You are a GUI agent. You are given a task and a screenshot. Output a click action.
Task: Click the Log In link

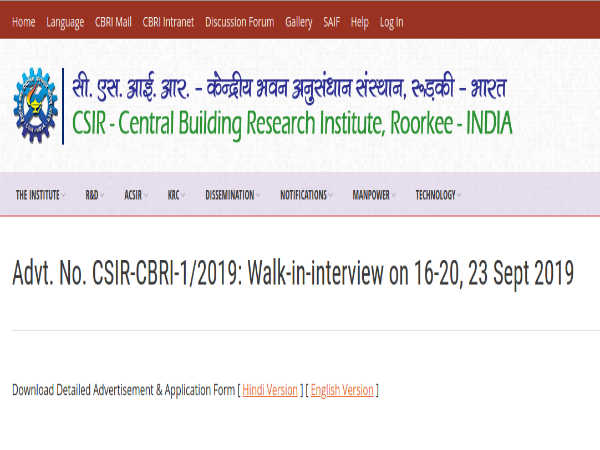[x=392, y=22]
